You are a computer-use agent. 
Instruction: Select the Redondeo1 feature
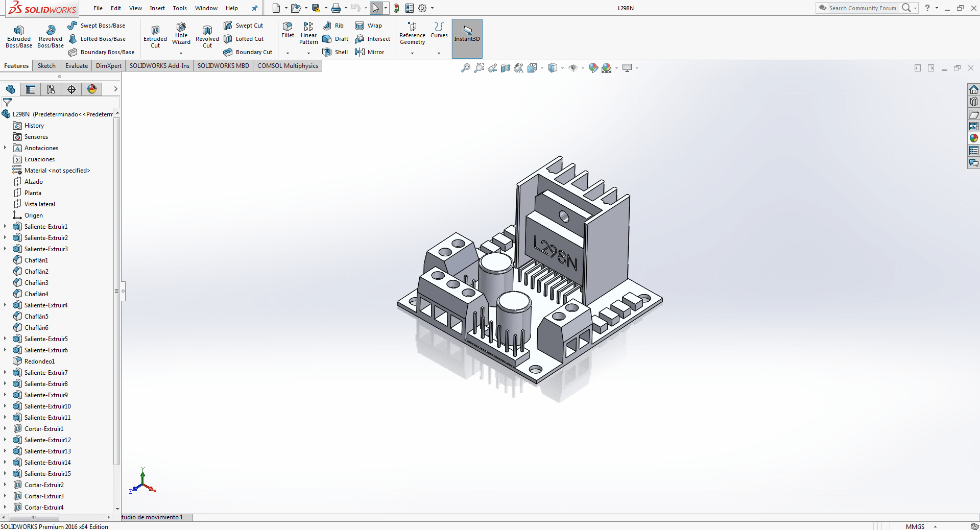click(x=39, y=361)
